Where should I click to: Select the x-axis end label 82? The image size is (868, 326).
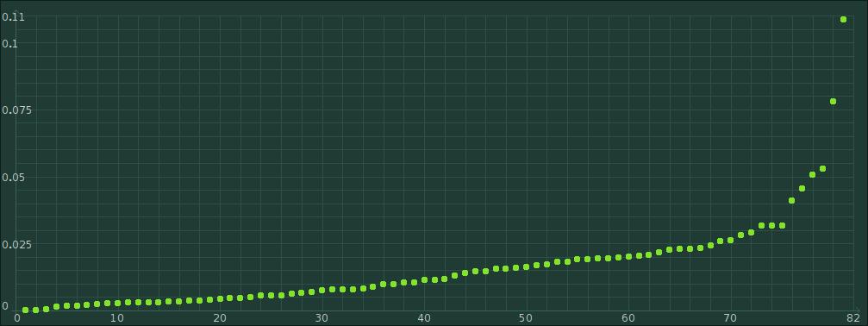click(853, 318)
